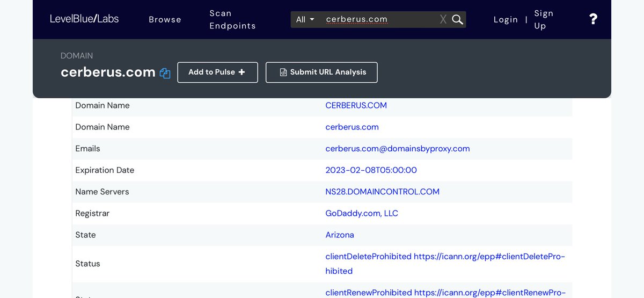Click the Submit URL Analysis button
The height and width of the screenshot is (298, 644).
pos(321,72)
